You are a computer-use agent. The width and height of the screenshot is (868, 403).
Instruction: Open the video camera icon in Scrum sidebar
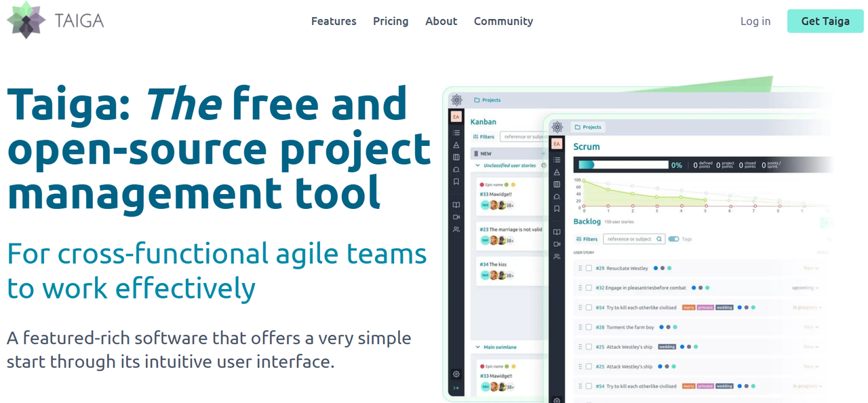pos(557,244)
